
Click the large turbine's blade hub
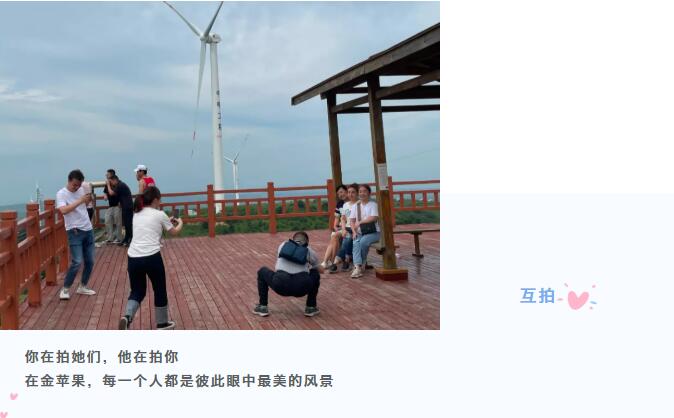(x=210, y=38)
